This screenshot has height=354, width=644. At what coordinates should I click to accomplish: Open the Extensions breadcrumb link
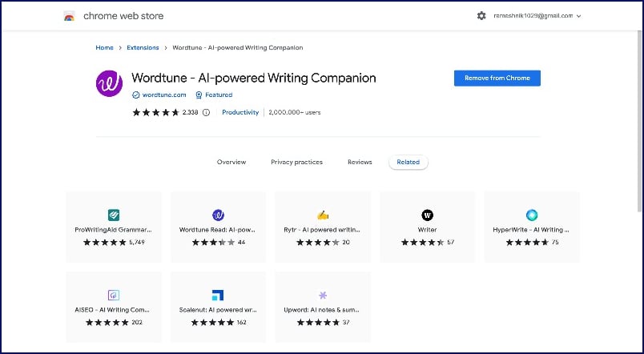click(x=143, y=47)
